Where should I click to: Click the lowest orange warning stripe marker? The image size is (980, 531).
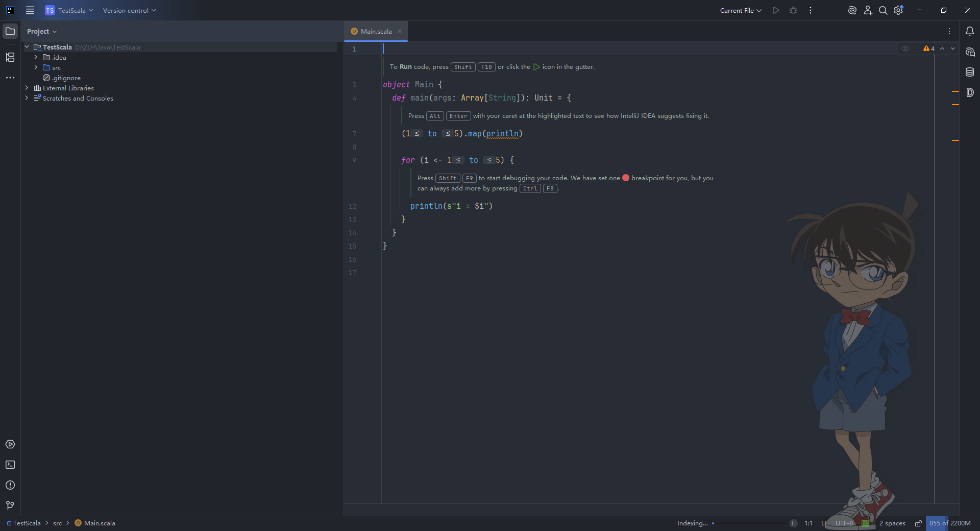955,140
